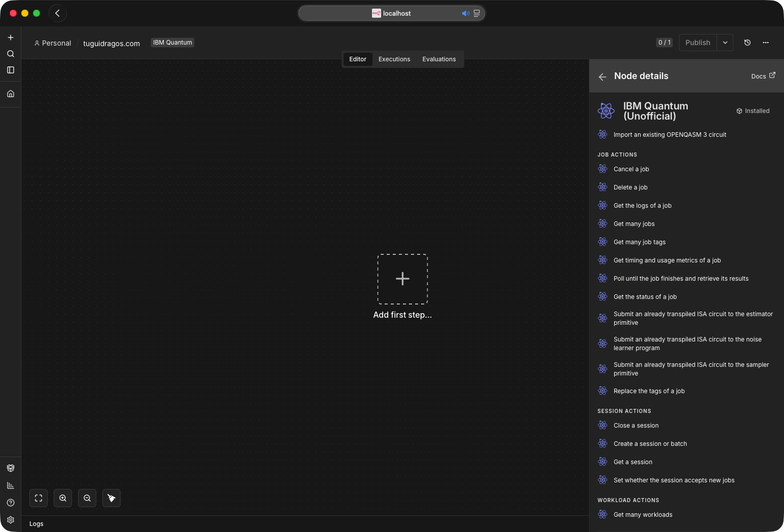Switch to the Editor tab

(358, 59)
